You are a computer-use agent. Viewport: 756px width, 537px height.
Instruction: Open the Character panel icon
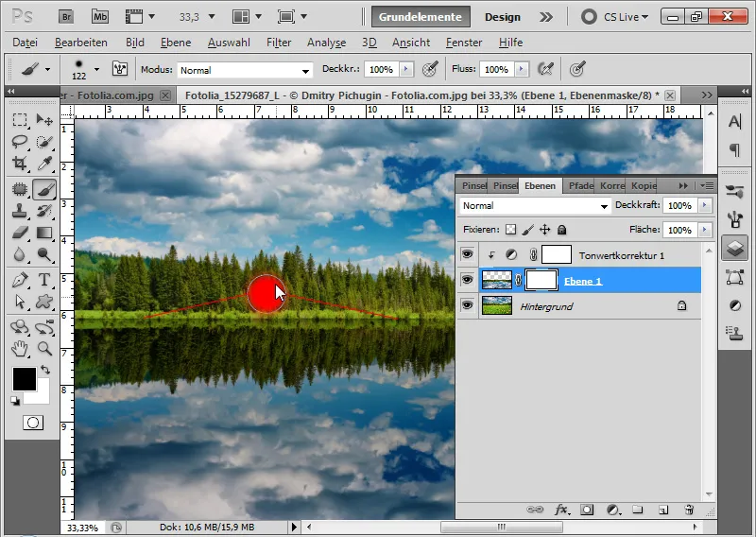pyautogui.click(x=735, y=122)
